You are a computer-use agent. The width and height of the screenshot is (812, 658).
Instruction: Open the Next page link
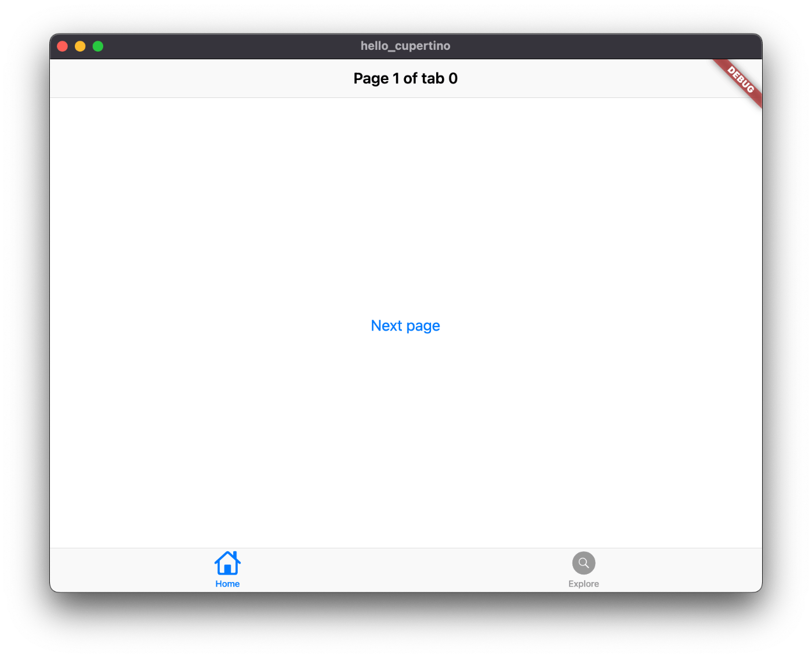tap(405, 326)
